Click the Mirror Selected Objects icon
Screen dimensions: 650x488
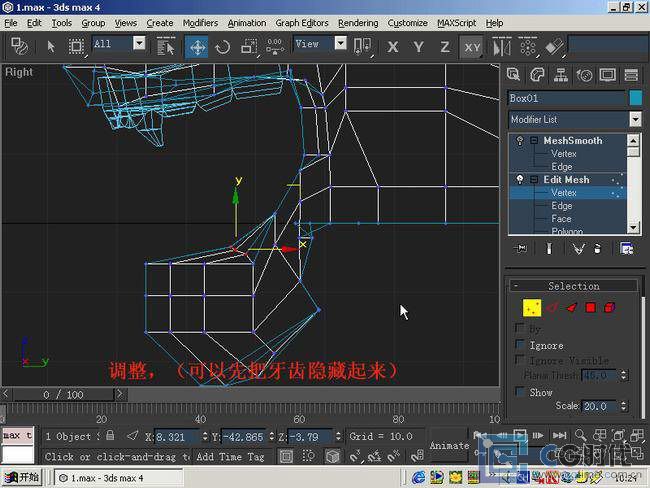501,47
